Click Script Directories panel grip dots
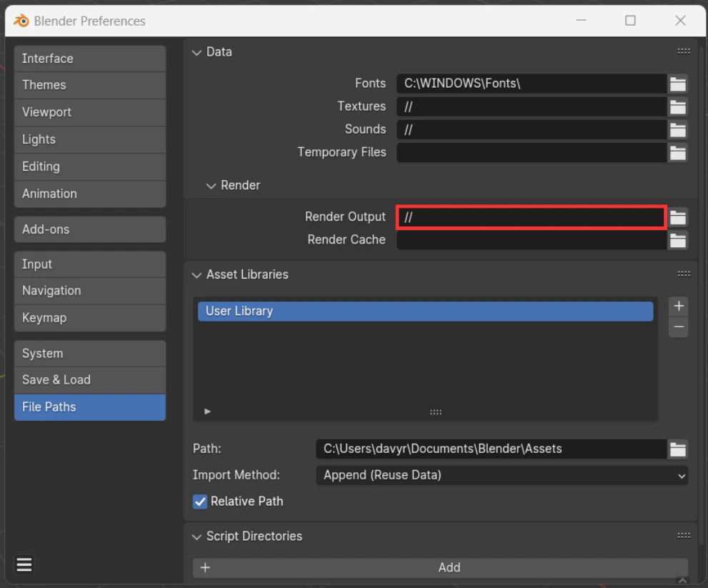This screenshot has height=588, width=708. pos(684,536)
